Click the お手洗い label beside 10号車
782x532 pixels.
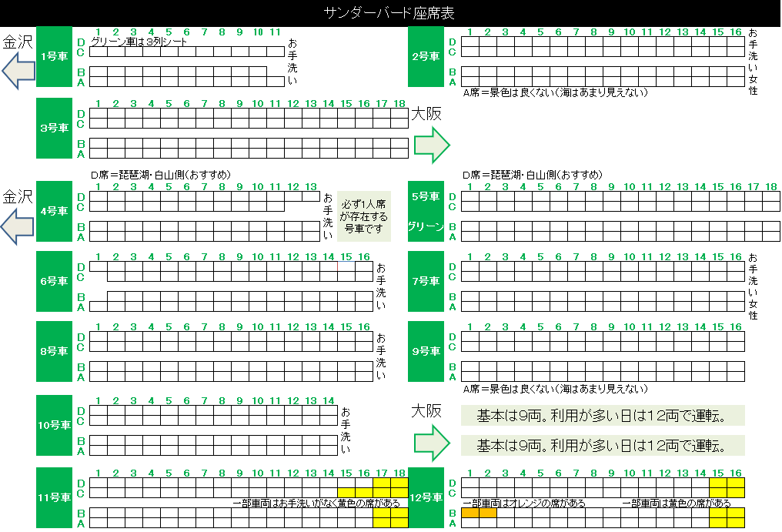tap(346, 430)
